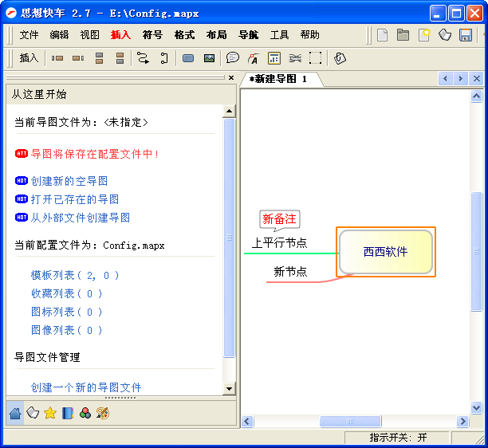Click the insert picture icon
488x448 pixels.
coord(209,58)
